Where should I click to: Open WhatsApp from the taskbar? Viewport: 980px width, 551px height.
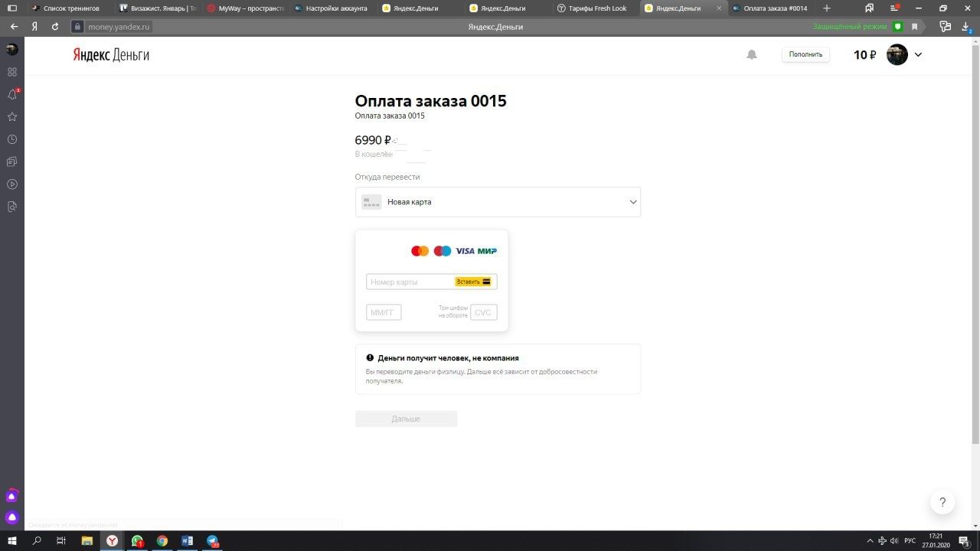(137, 540)
